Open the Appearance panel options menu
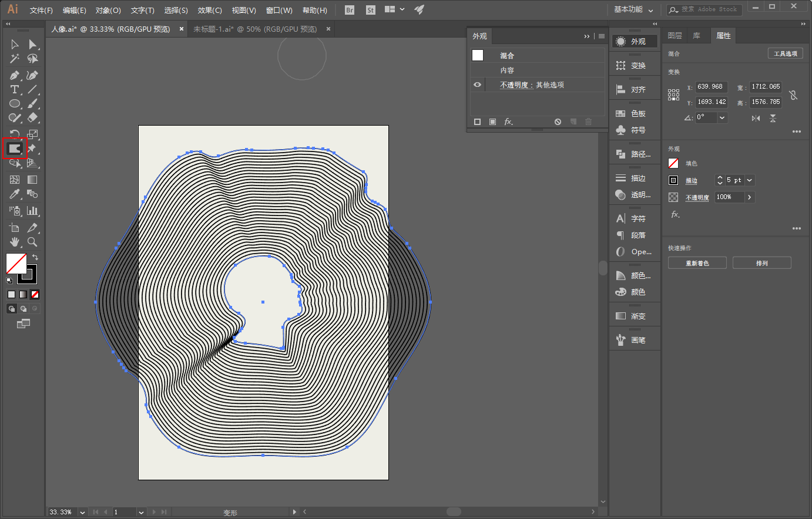This screenshot has height=519, width=812. coord(602,36)
